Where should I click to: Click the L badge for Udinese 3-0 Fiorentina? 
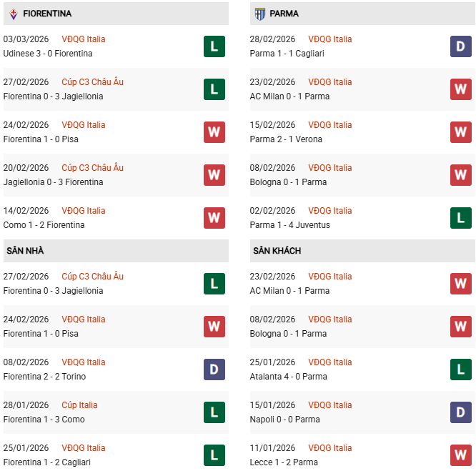pos(214,46)
